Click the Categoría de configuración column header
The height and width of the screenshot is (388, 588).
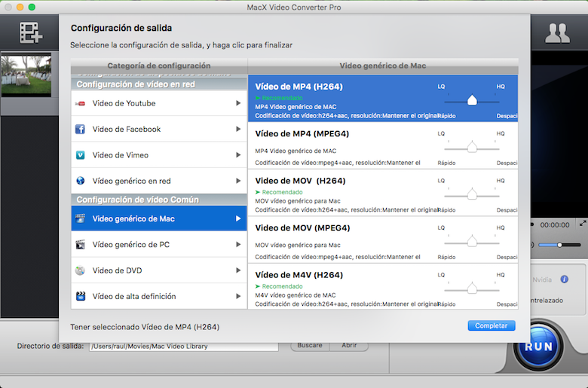(159, 66)
